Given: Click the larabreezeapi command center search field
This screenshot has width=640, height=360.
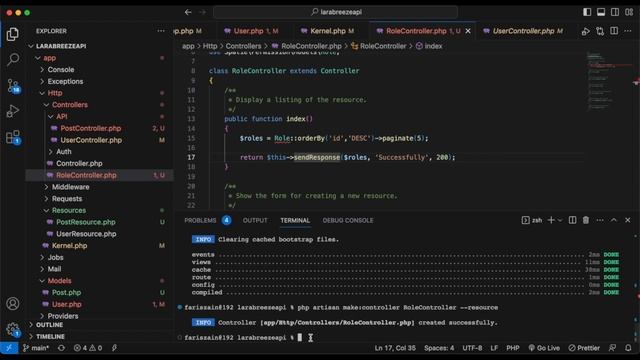Looking at the screenshot, I should click(x=336, y=12).
